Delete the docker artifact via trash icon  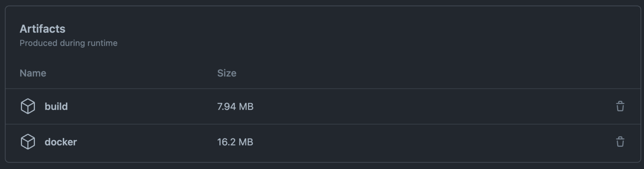[620, 142]
